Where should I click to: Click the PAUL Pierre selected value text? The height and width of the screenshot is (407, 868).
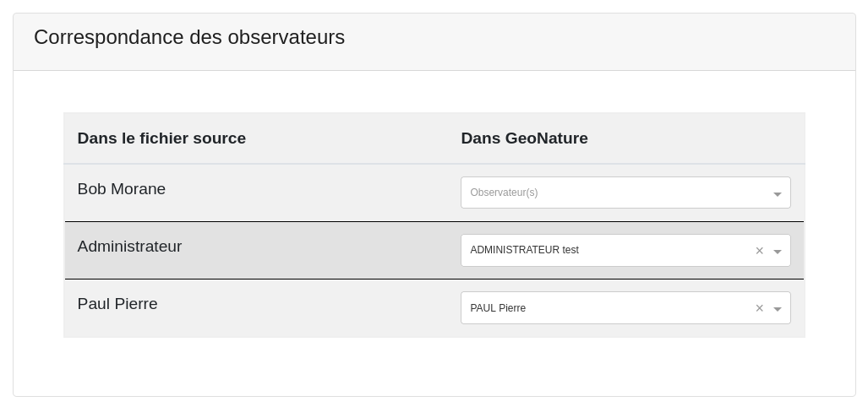coord(498,308)
